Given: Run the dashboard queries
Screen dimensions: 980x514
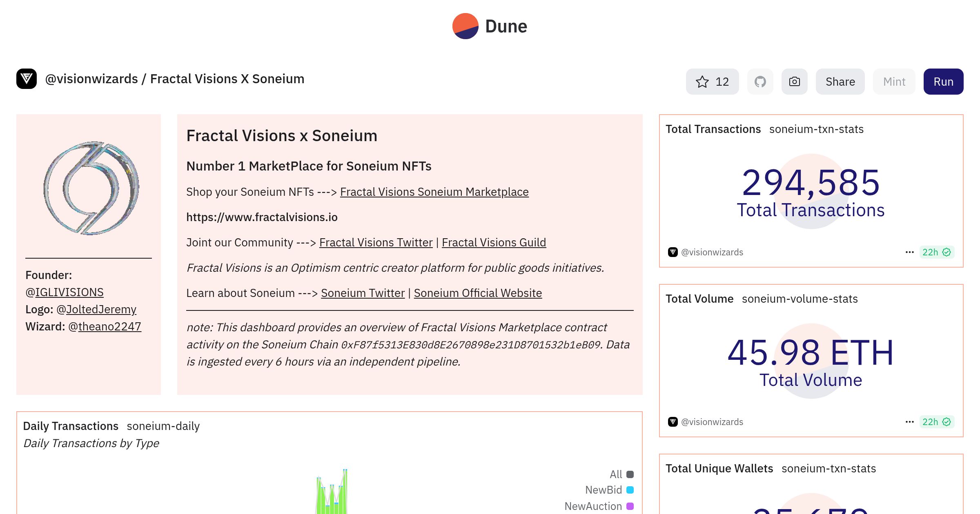Looking at the screenshot, I should [x=943, y=82].
